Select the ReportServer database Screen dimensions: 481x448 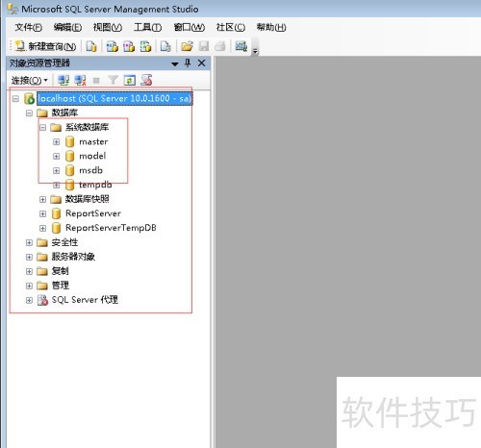[x=93, y=213]
